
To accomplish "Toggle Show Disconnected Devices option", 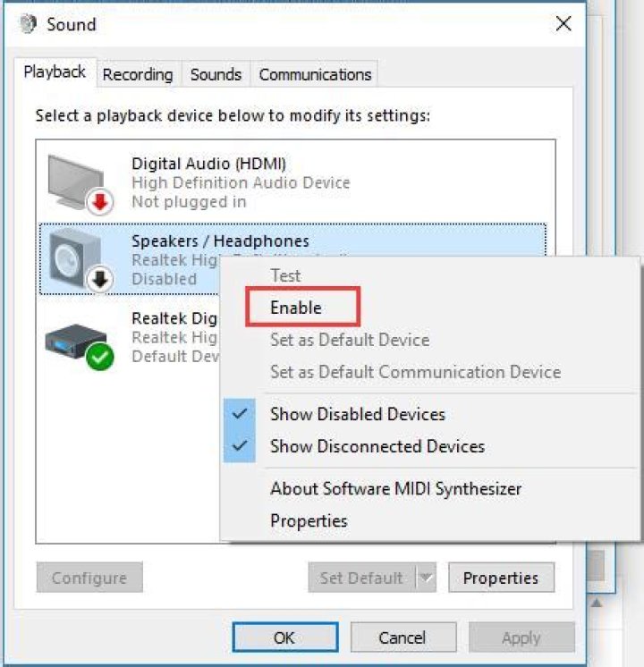I will click(377, 446).
